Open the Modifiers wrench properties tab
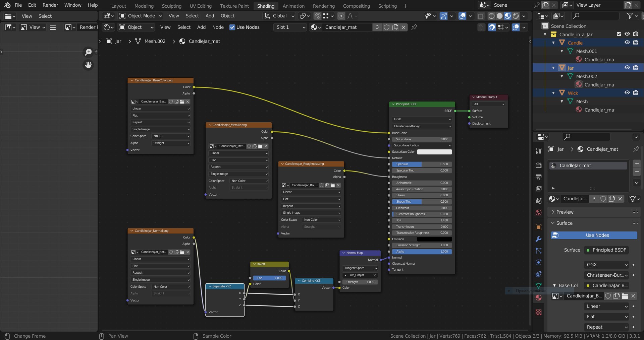The width and height of the screenshot is (644, 340). (538, 239)
